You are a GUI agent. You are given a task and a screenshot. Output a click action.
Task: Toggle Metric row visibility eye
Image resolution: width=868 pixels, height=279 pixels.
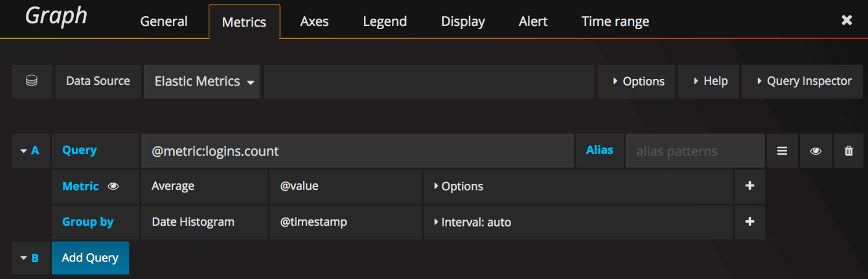tap(113, 186)
